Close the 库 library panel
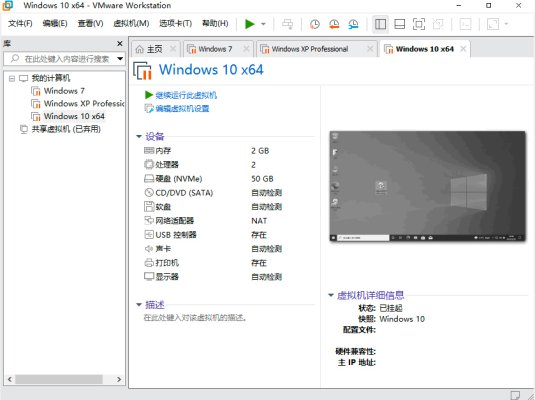Screen dimensions: 535x400 click(119, 44)
